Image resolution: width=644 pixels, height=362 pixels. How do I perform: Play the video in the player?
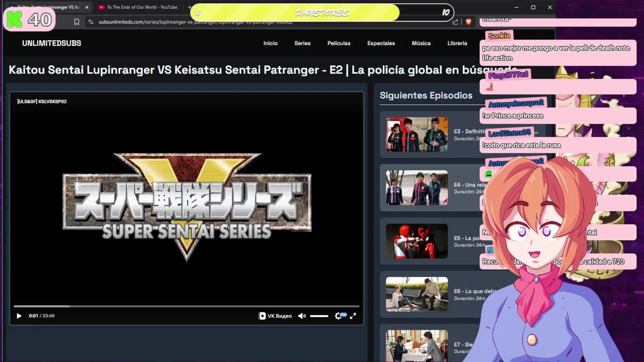19,316
